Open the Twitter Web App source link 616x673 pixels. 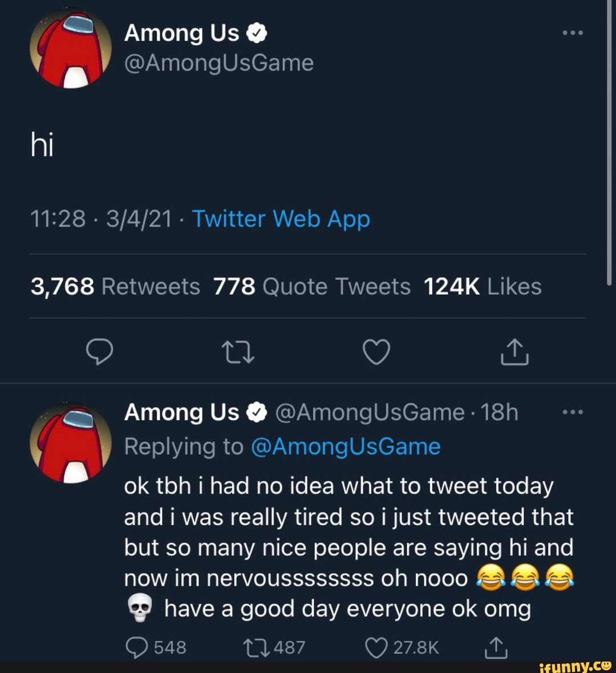[x=281, y=218]
